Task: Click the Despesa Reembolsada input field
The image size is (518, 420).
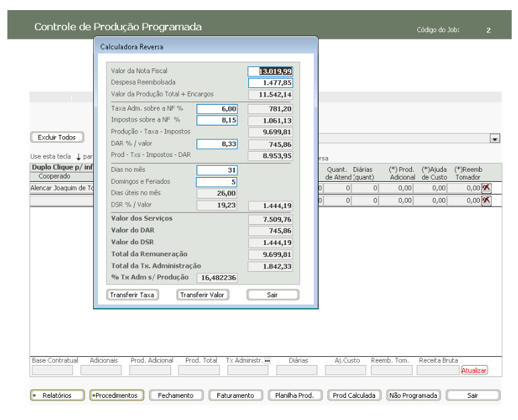Action: 270,83
